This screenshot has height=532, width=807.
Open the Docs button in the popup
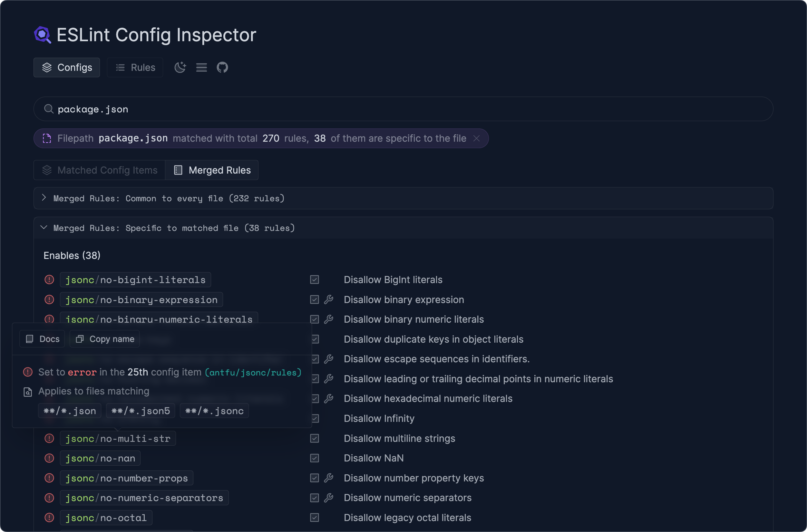[42, 338]
